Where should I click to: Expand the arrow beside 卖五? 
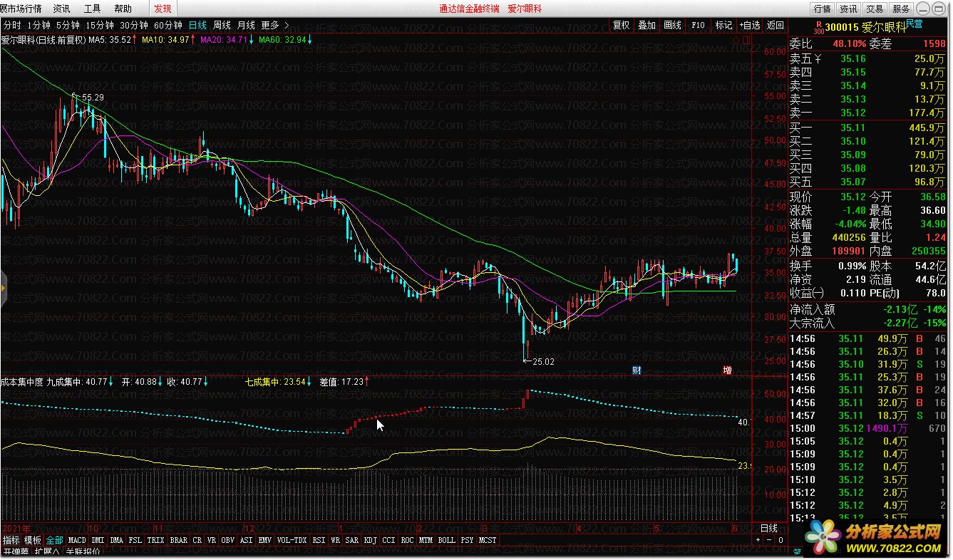[819, 58]
